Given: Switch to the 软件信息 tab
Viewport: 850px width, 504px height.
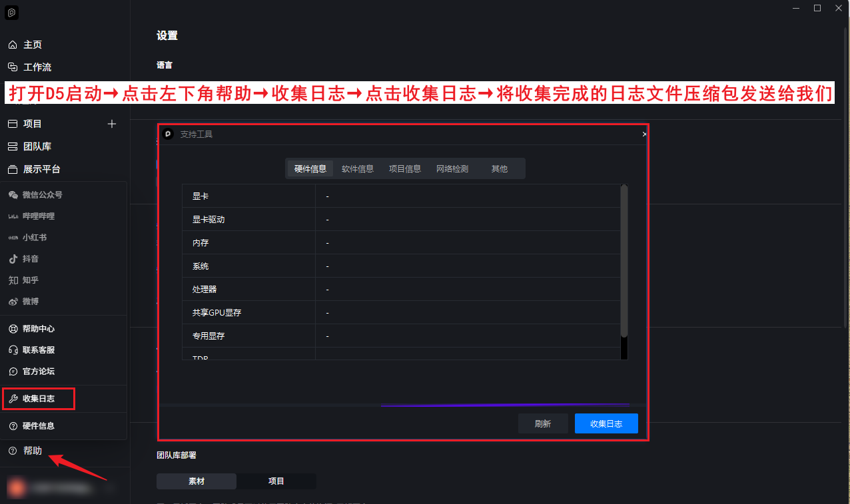Looking at the screenshot, I should pyautogui.click(x=358, y=169).
